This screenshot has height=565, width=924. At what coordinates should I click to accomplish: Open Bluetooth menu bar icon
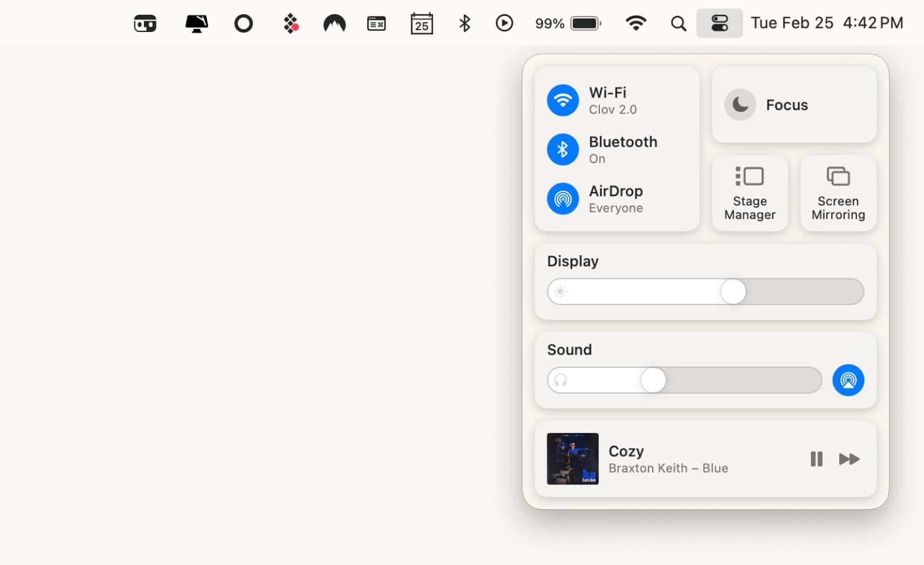tap(464, 23)
